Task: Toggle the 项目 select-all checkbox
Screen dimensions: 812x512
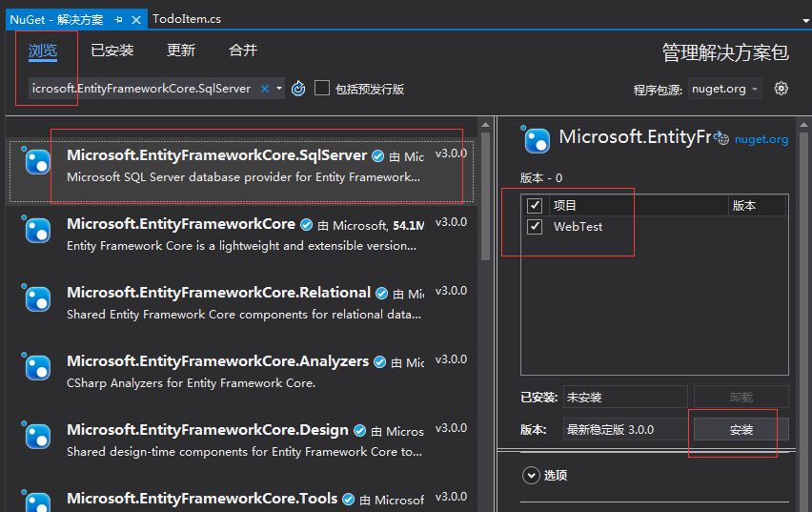Action: [535, 206]
